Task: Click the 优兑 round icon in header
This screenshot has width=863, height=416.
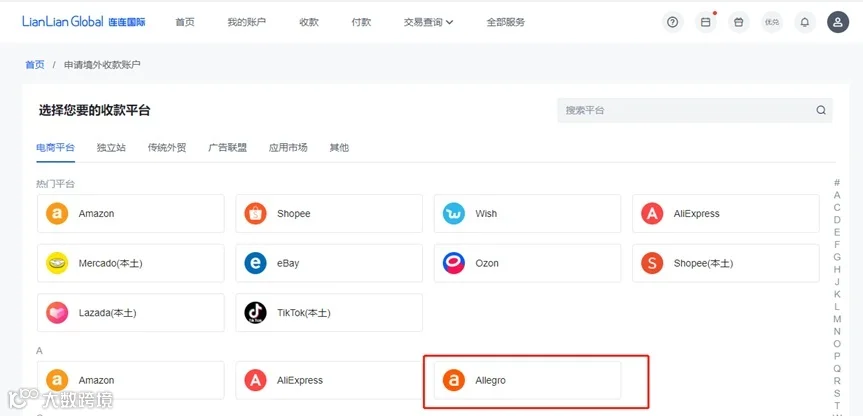Action: [x=772, y=23]
